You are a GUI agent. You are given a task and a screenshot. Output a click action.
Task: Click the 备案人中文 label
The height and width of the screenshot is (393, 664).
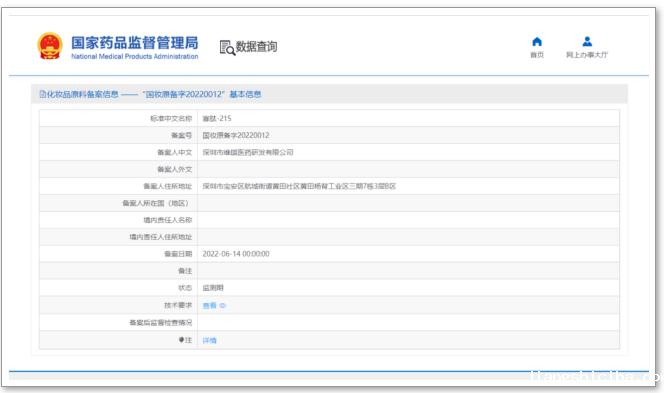click(174, 152)
